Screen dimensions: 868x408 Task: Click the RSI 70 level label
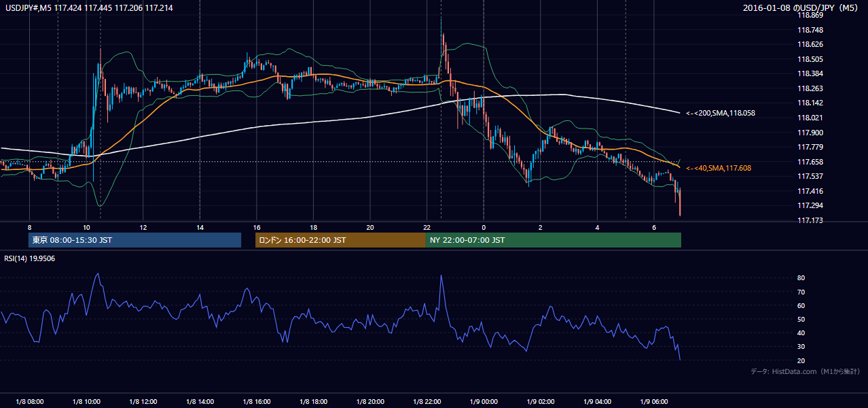801,292
